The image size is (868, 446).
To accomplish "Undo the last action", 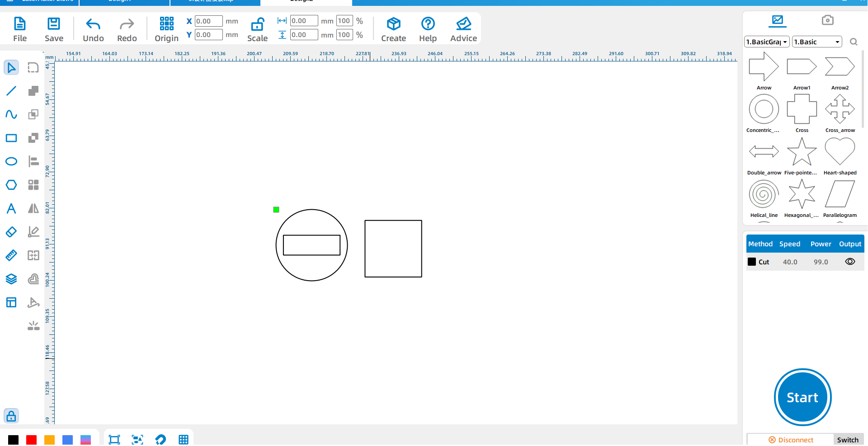I will click(x=93, y=24).
